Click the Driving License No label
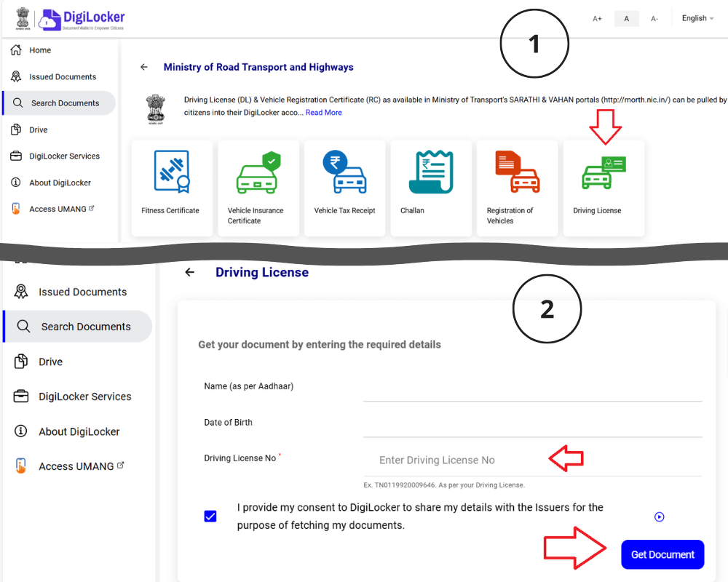 click(240, 458)
